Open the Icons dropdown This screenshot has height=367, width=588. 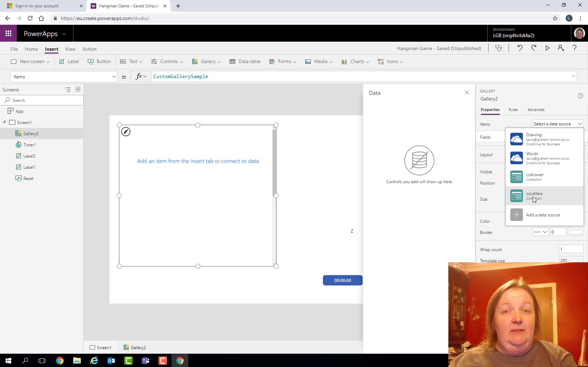[391, 61]
